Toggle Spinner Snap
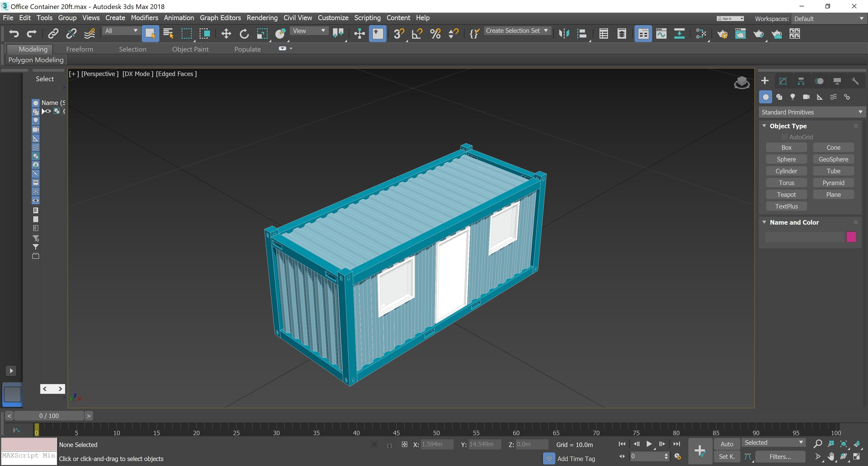868x466 pixels. (453, 34)
